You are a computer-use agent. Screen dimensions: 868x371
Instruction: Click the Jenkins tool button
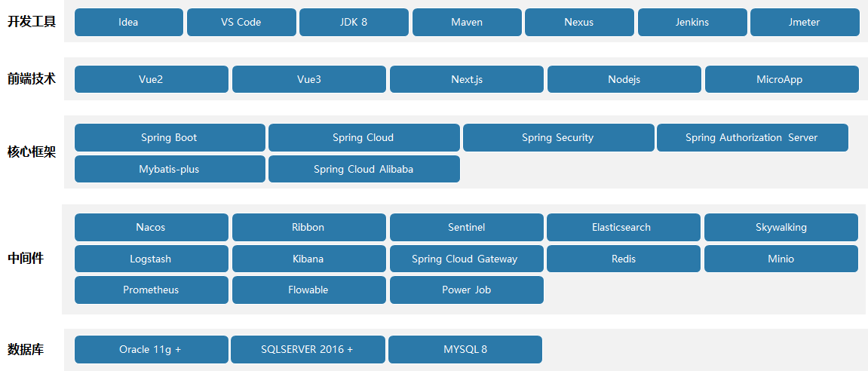692,23
